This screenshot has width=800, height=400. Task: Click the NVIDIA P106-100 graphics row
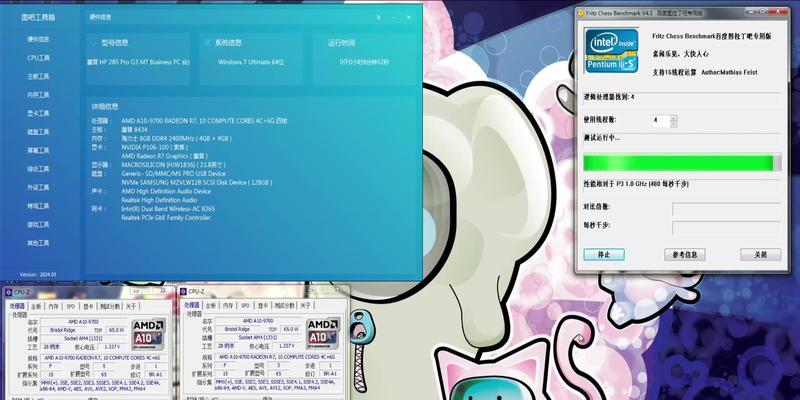[155, 147]
